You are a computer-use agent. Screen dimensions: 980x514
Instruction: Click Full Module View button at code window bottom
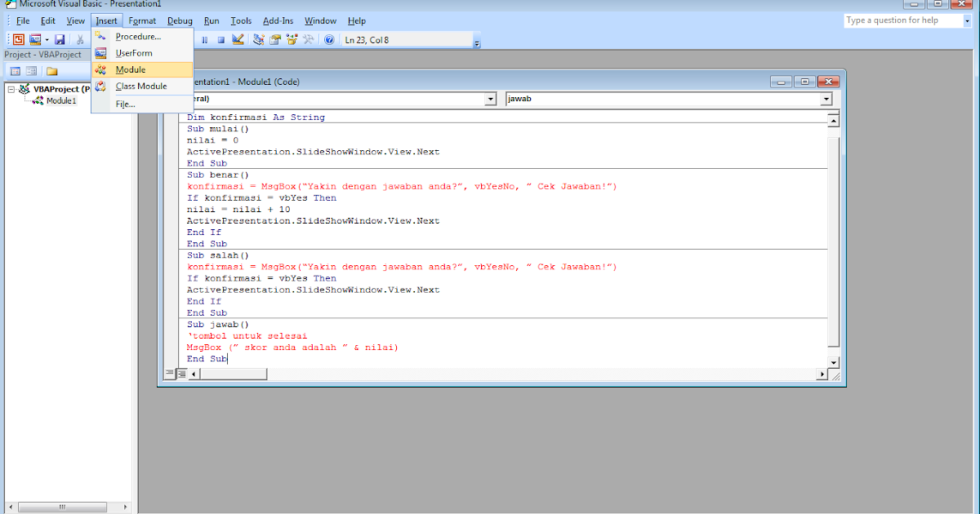click(x=182, y=374)
